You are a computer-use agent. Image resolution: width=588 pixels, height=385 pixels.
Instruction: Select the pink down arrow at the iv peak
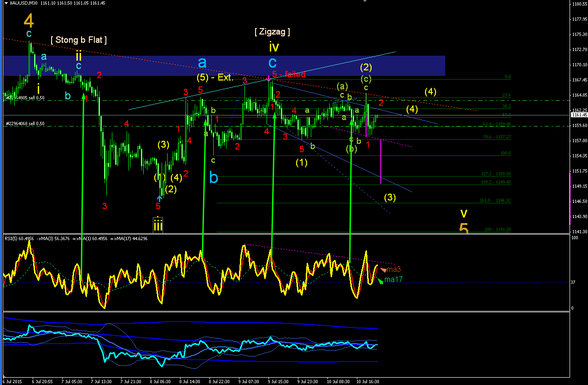pyautogui.click(x=268, y=78)
